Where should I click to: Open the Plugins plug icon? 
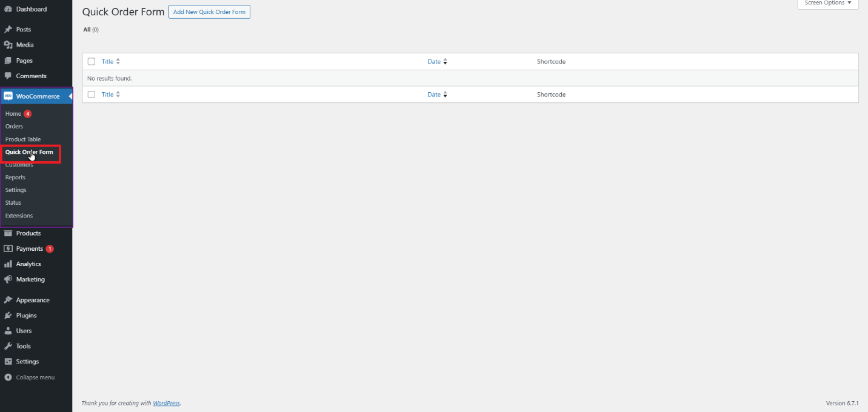[8, 315]
